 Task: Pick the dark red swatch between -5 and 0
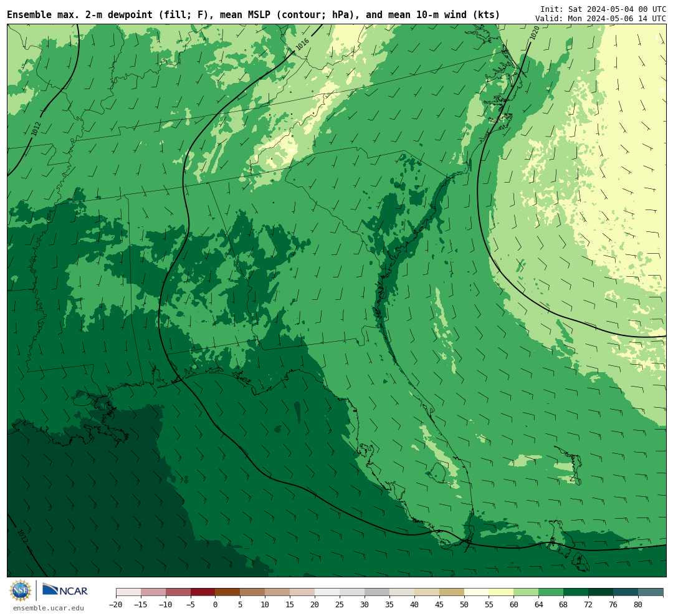[x=203, y=592]
